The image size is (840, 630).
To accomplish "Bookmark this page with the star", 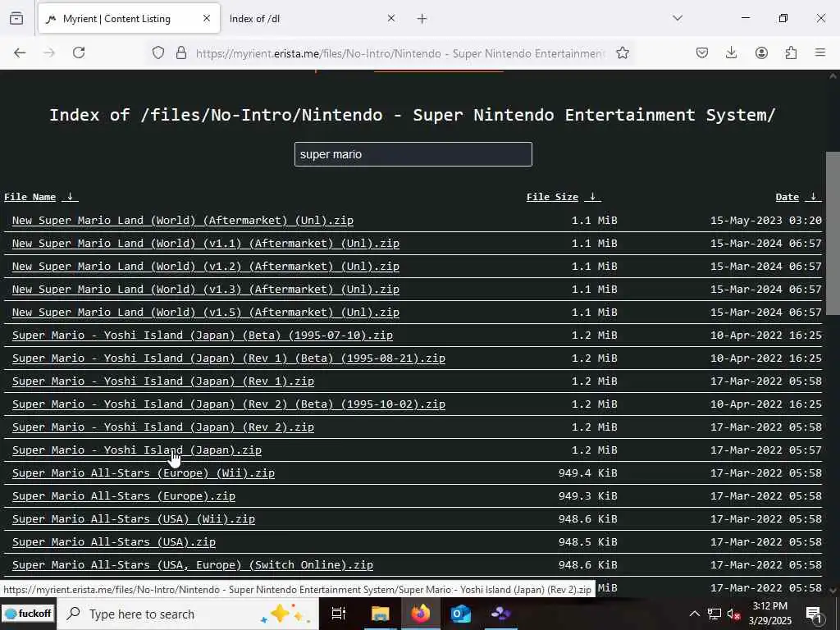I will pyautogui.click(x=622, y=53).
